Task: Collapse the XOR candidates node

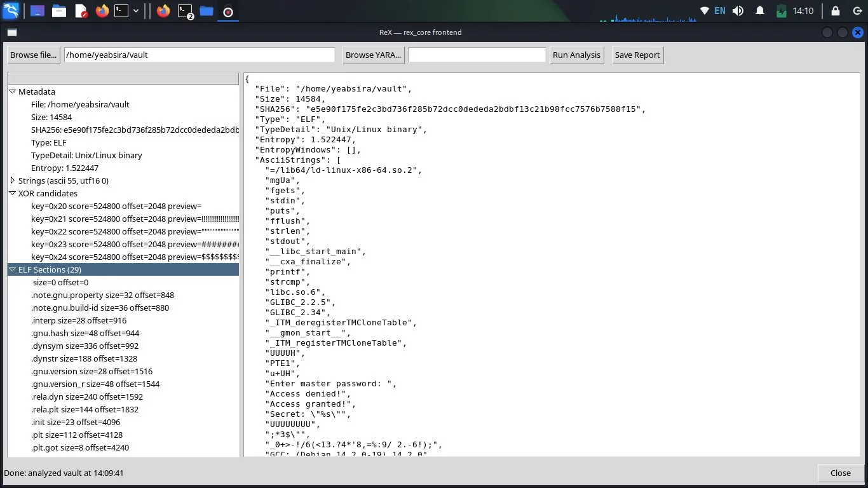Action: [x=12, y=193]
